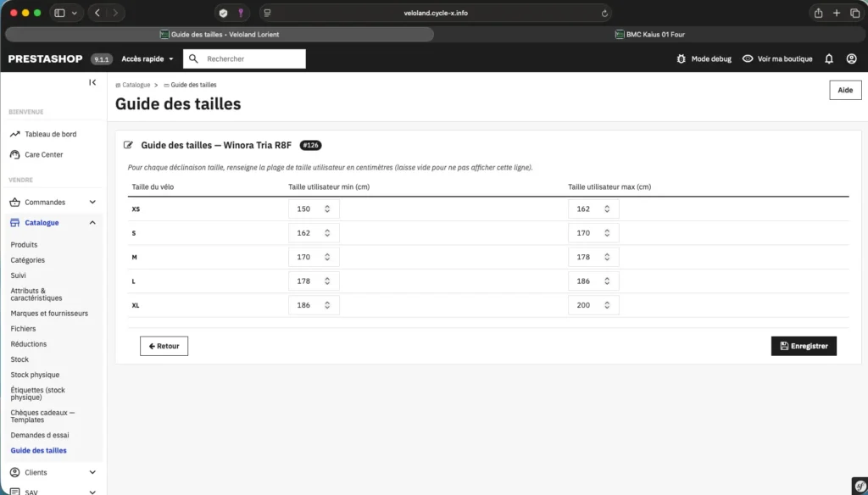Click the L maximum field showing 186

593,281
